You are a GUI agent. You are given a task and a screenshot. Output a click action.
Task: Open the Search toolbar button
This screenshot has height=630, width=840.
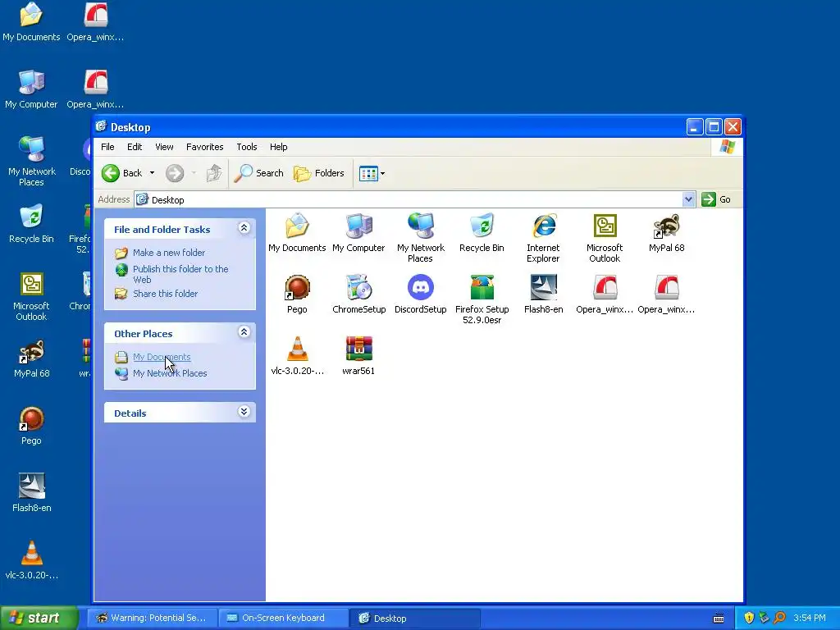(259, 173)
